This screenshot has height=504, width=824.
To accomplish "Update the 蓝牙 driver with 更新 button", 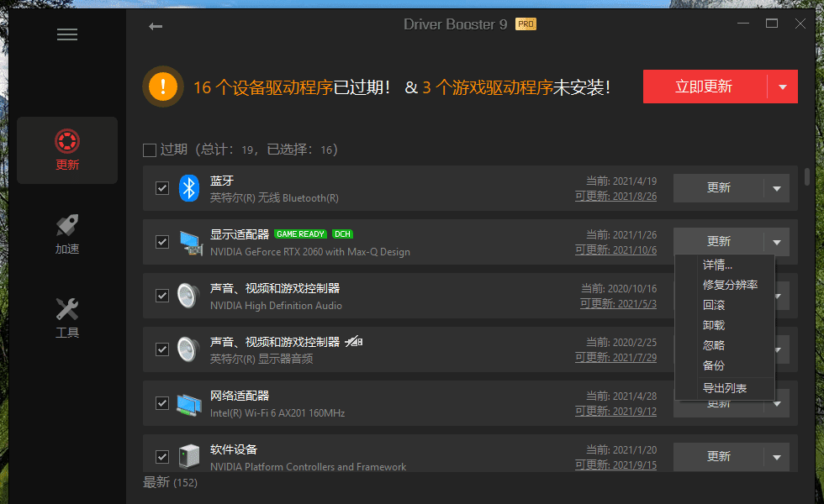I will tap(718, 188).
